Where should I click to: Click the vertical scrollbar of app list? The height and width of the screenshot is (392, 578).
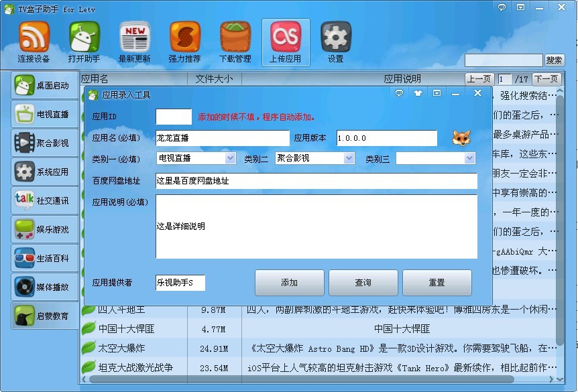point(560,221)
